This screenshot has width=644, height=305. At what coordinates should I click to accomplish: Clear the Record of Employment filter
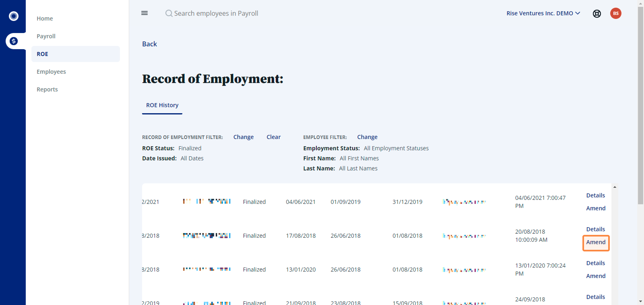pyautogui.click(x=273, y=137)
